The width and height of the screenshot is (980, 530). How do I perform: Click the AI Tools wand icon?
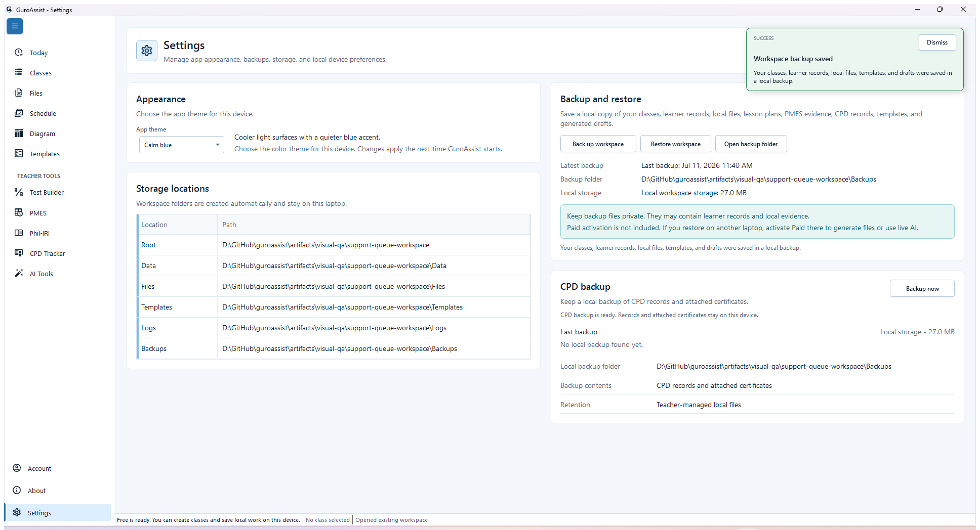19,273
